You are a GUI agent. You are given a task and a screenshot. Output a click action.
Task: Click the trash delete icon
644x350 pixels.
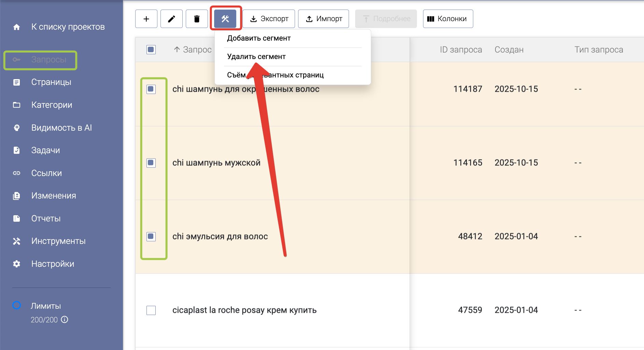click(x=197, y=19)
